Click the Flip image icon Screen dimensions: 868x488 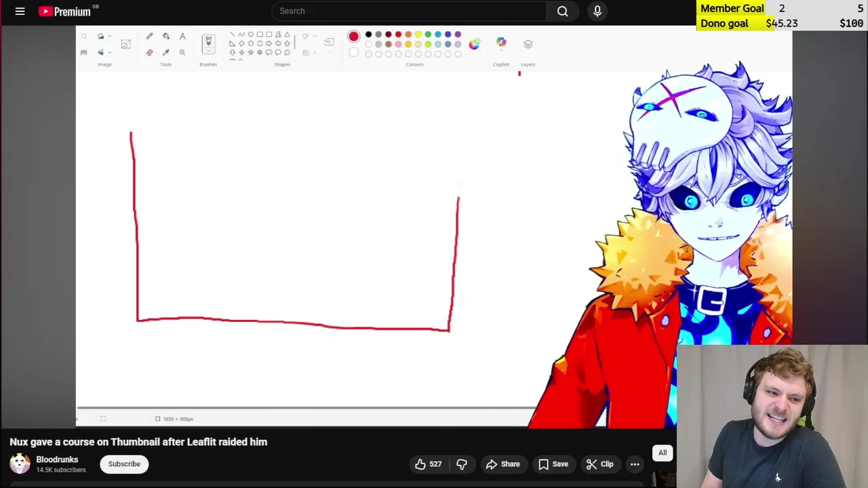(100, 52)
